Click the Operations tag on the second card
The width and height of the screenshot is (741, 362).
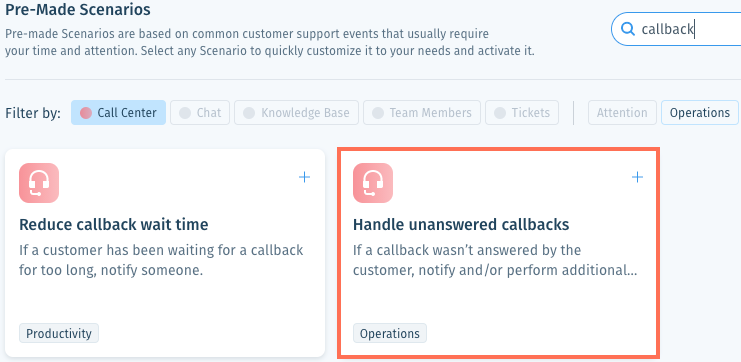[390, 333]
